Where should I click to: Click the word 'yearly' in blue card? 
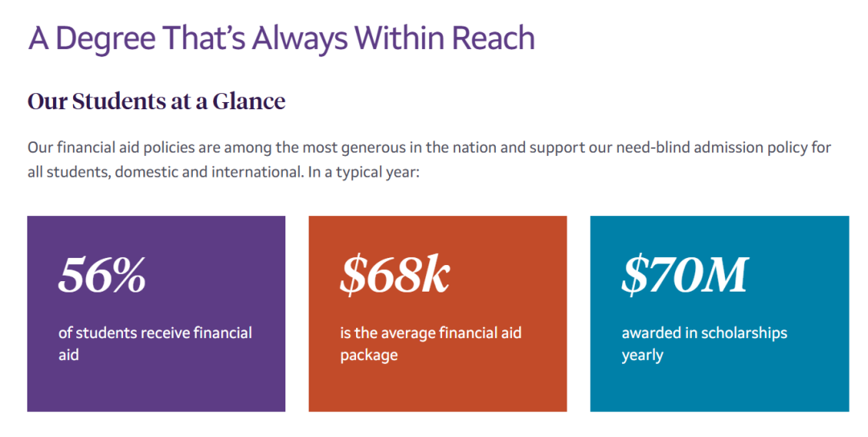click(642, 355)
